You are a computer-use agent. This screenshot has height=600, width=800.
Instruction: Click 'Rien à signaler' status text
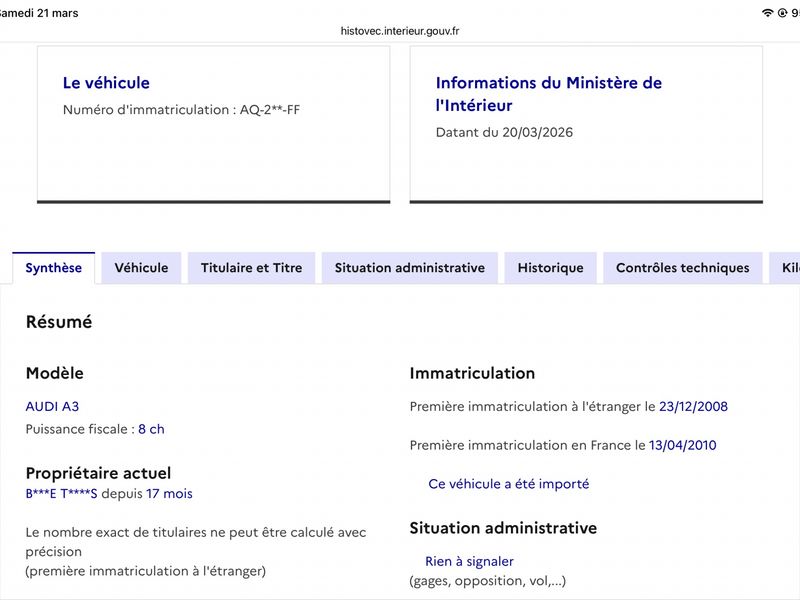pyautogui.click(x=469, y=561)
